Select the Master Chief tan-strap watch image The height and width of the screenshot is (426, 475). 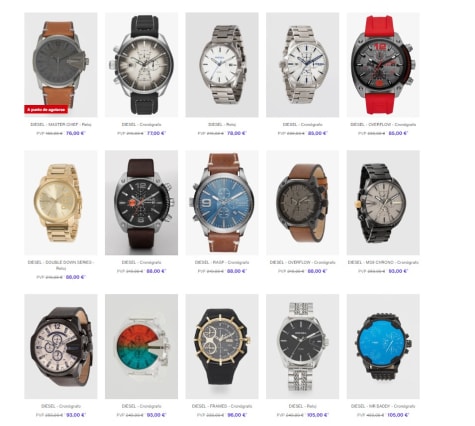[61, 65]
